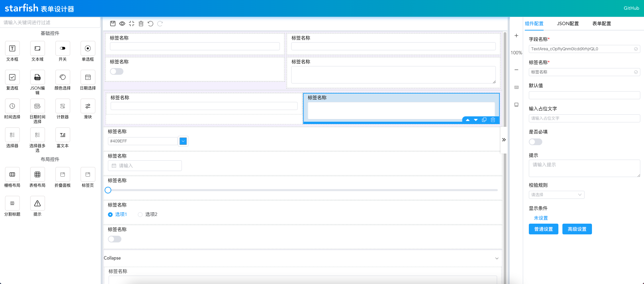This screenshot has height=284, width=644.
Task: Click the save icon in toolbar
Action: click(x=113, y=23)
